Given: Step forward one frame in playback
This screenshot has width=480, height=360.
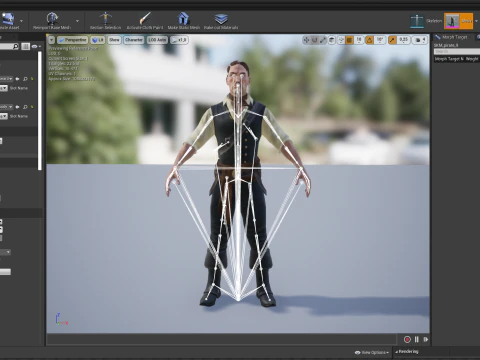Looking at the screenshot, I should tap(426, 339).
